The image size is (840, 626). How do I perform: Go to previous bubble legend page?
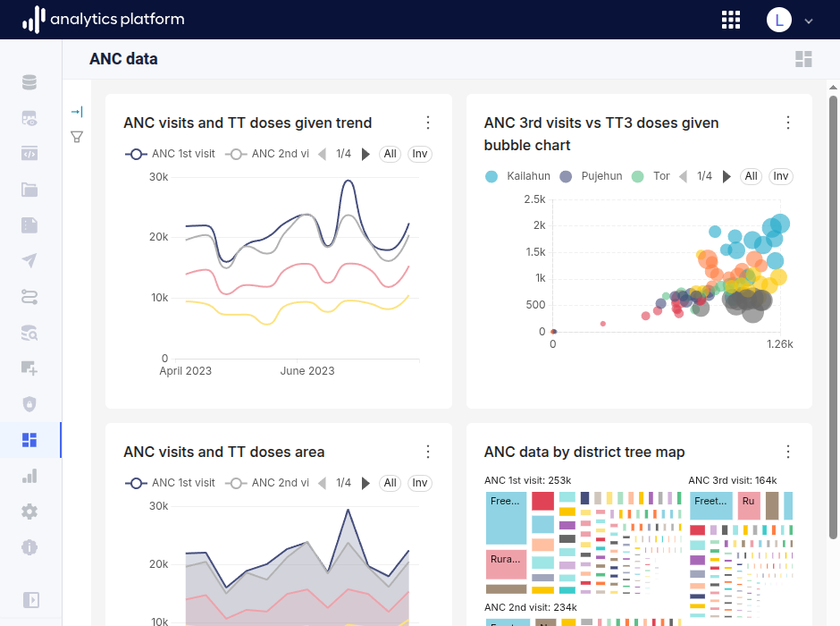(x=683, y=176)
